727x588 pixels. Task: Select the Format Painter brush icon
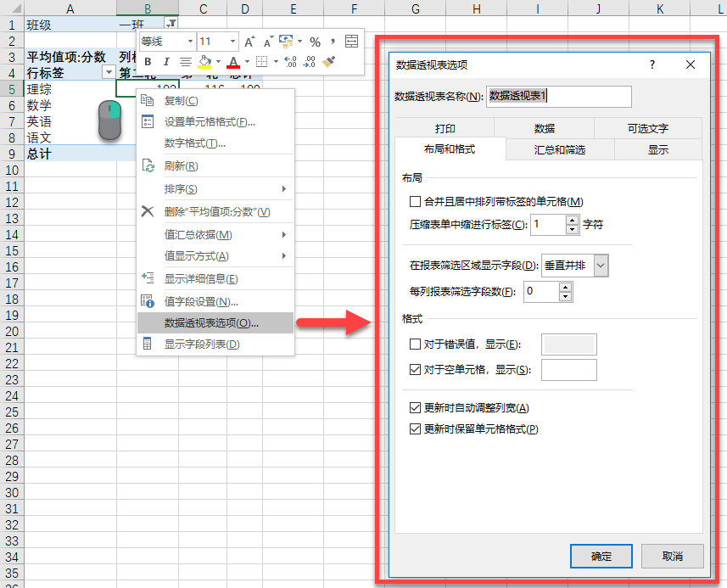(x=327, y=61)
